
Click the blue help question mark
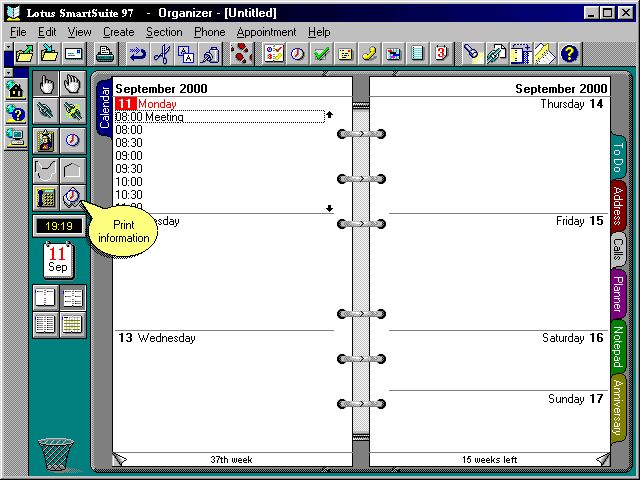point(569,54)
